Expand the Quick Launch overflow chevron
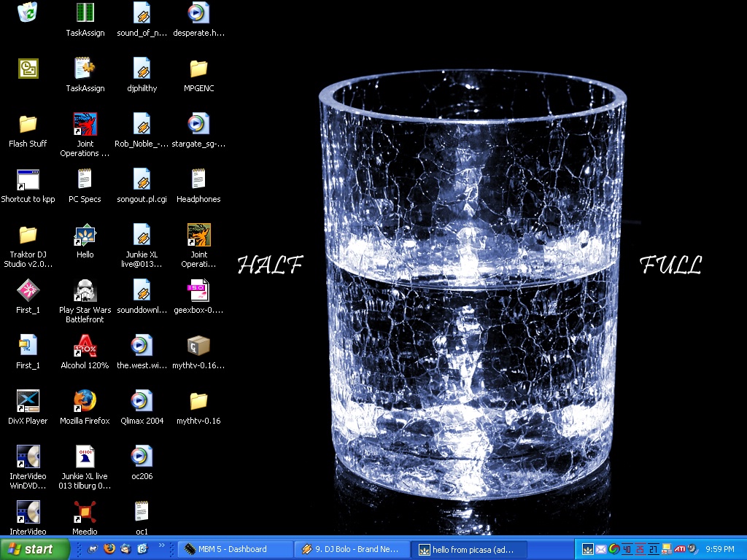747x560 pixels. pos(161,545)
